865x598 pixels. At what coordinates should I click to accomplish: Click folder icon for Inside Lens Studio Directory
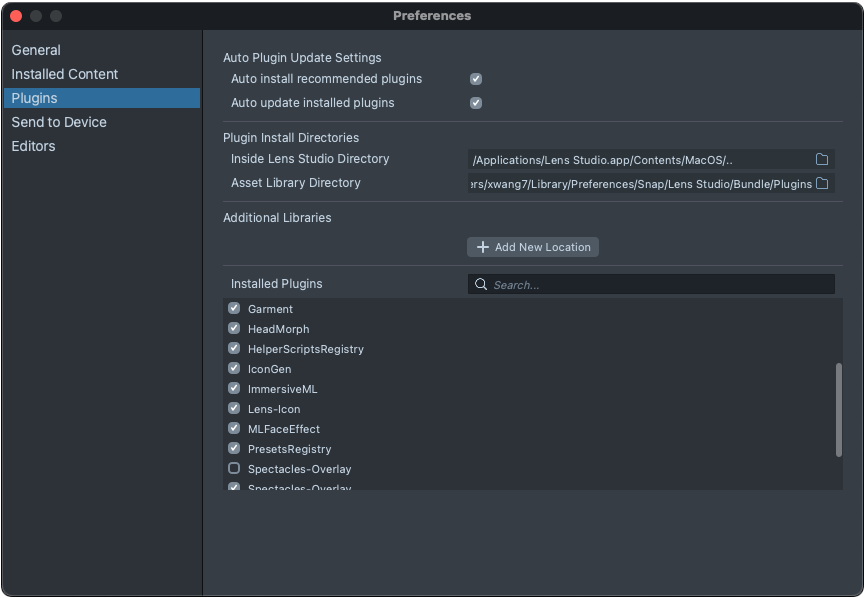(x=822, y=160)
